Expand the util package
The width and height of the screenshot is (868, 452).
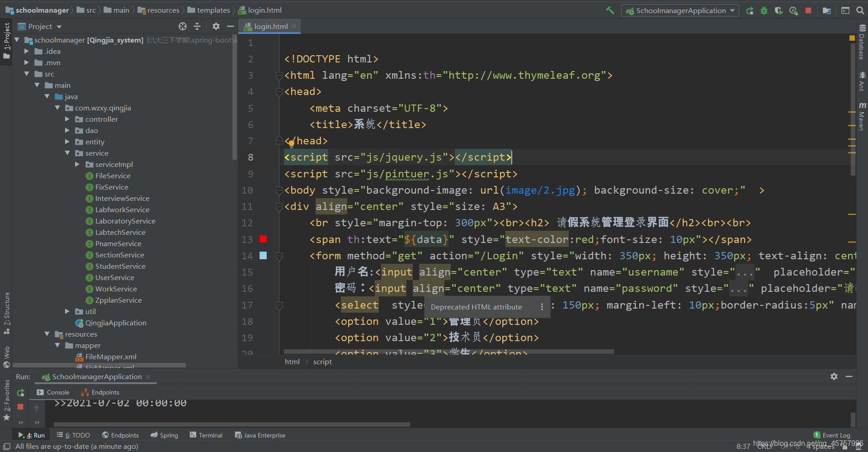(67, 311)
